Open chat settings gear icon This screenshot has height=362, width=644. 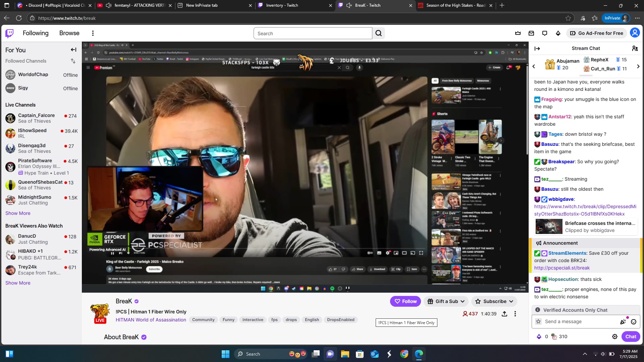pos(615,337)
